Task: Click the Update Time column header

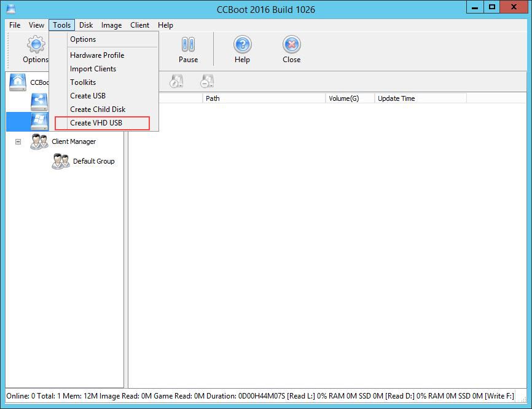Action: (420, 98)
